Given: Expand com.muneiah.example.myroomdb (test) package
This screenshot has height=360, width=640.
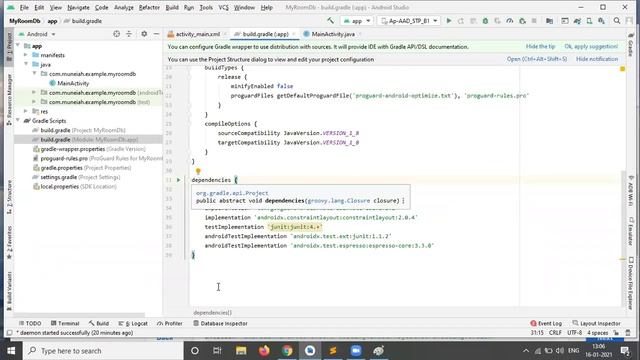Looking at the screenshot, I should pyautogui.click(x=34, y=102).
